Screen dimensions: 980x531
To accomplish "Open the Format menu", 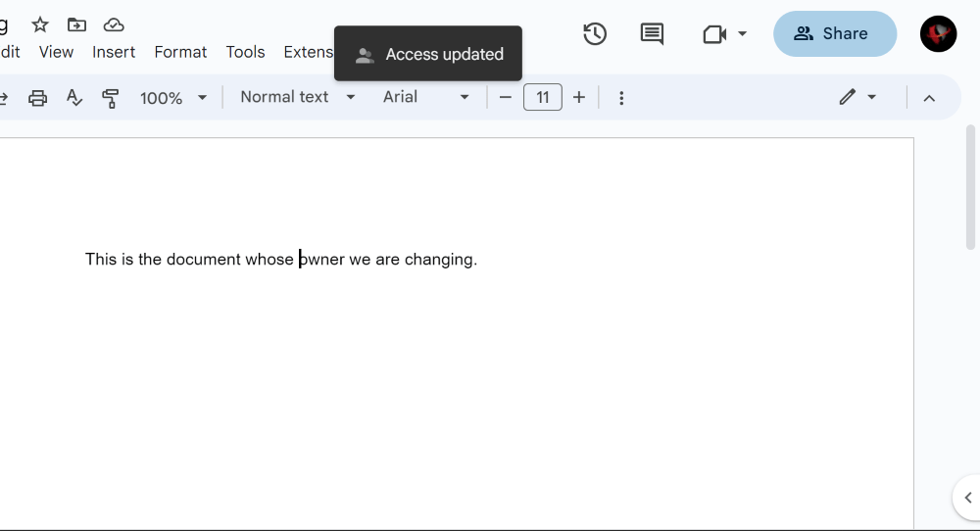I will pyautogui.click(x=180, y=52).
